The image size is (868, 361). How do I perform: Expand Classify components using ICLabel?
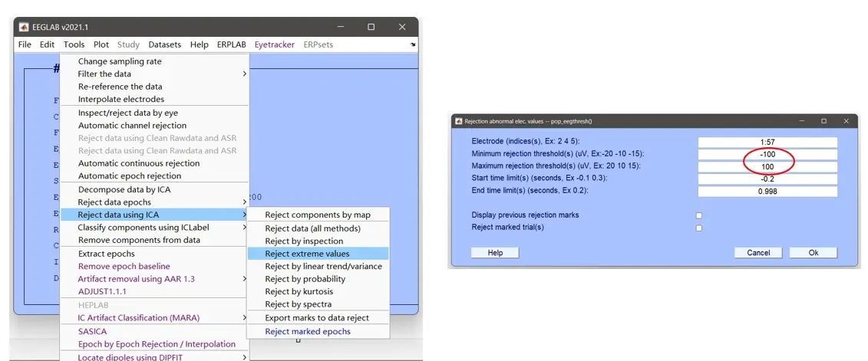154,227
